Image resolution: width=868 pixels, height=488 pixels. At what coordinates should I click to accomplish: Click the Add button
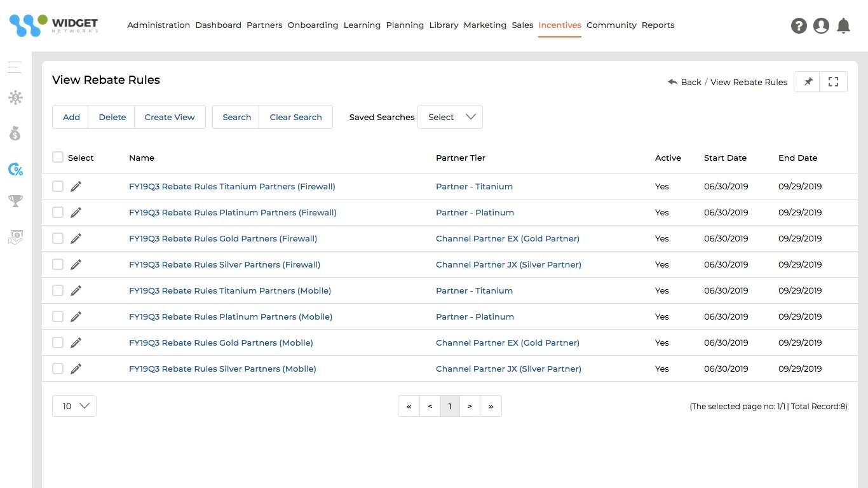(71, 117)
